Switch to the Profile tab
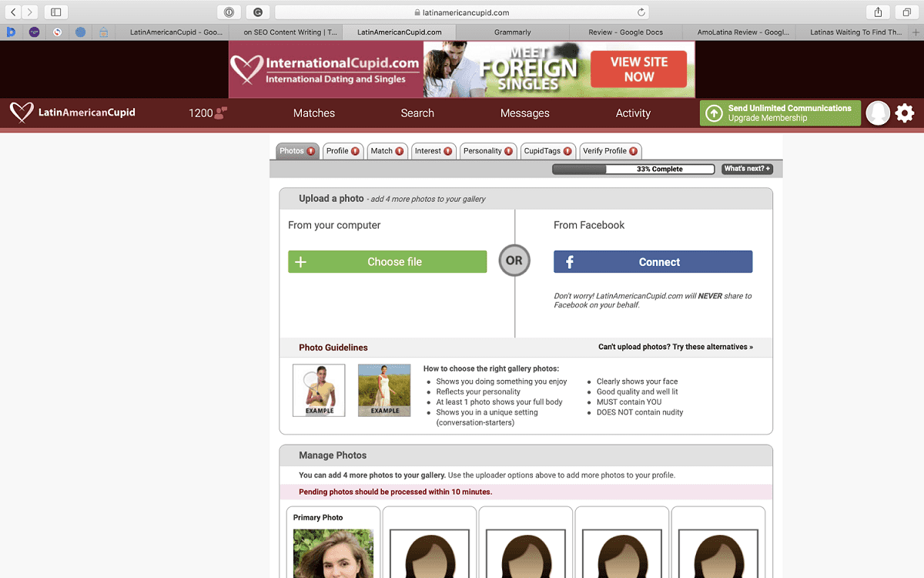This screenshot has width=924, height=578. [x=343, y=151]
